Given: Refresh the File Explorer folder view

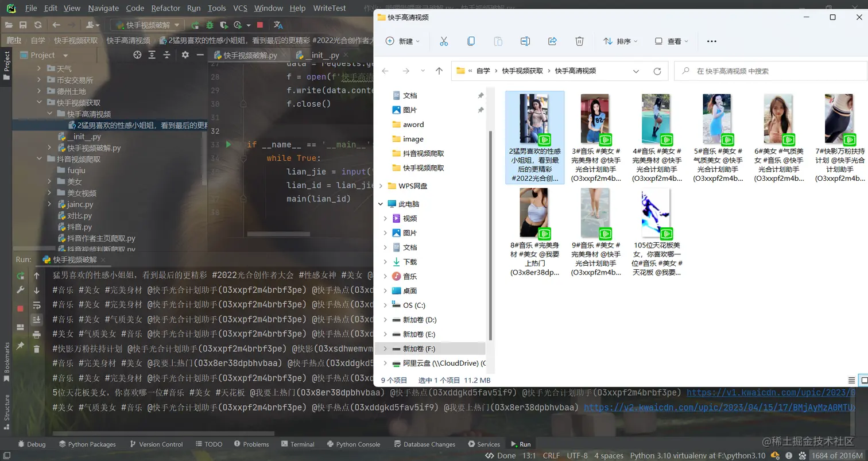Looking at the screenshot, I should pos(657,71).
